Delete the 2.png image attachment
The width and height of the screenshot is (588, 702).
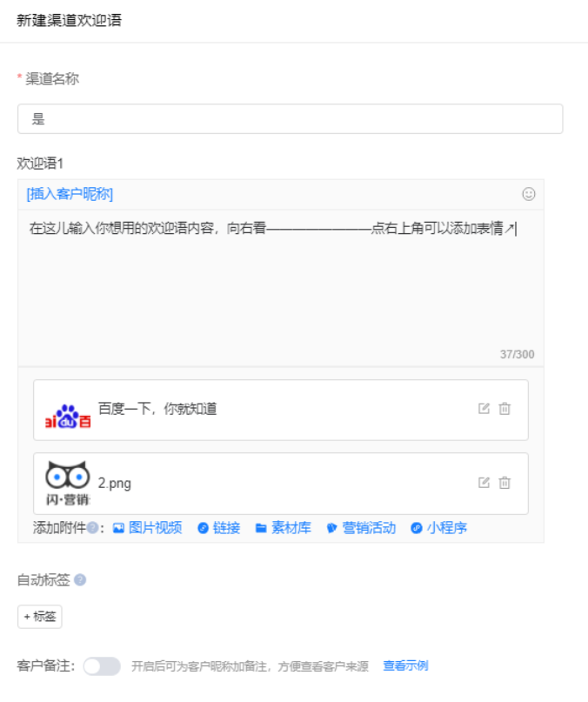[x=504, y=483]
